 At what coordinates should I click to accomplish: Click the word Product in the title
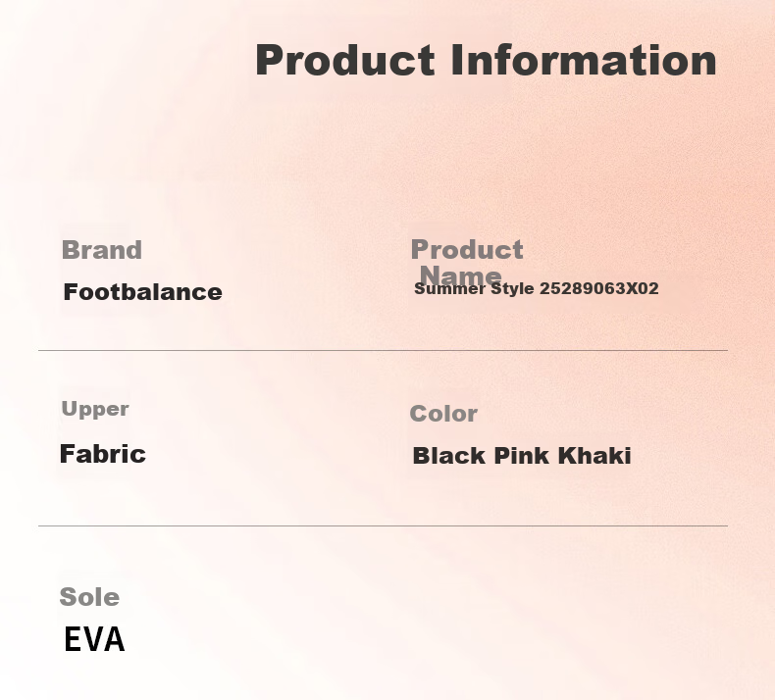click(345, 60)
